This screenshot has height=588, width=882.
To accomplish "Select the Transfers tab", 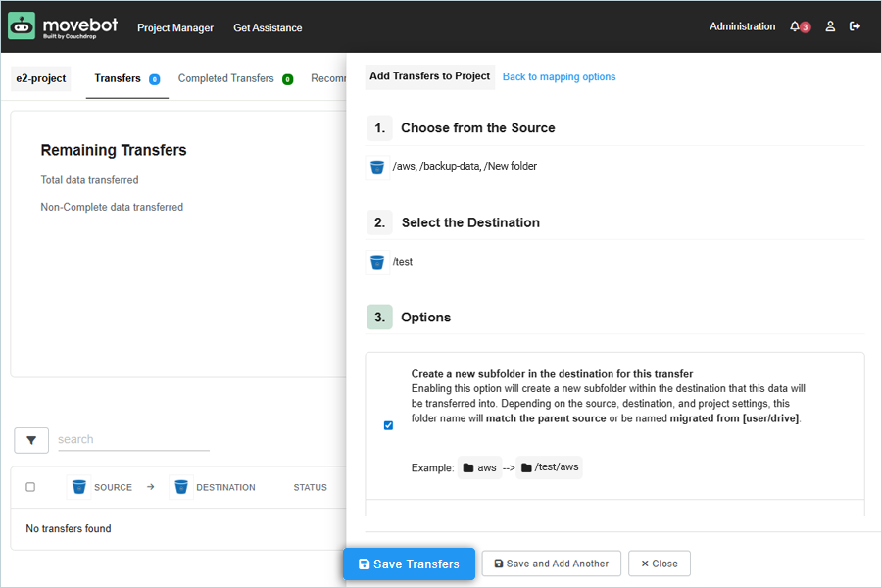I will coord(118,78).
